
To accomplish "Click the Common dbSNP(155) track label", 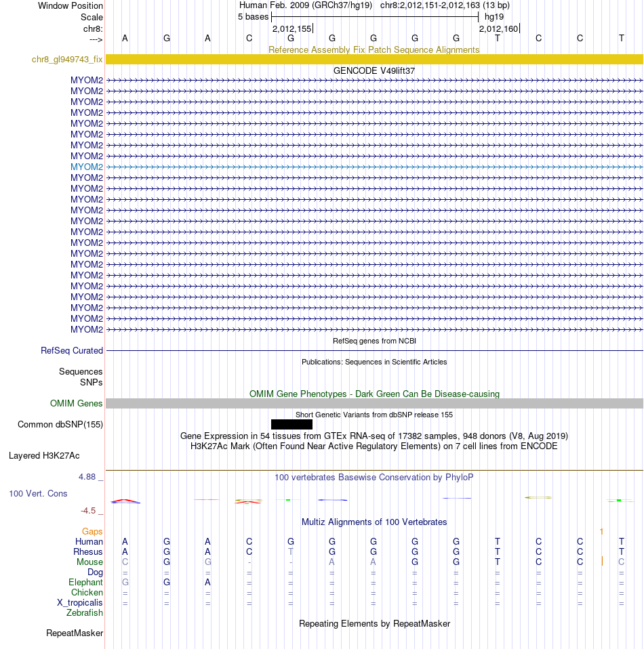I will click(x=60, y=425).
